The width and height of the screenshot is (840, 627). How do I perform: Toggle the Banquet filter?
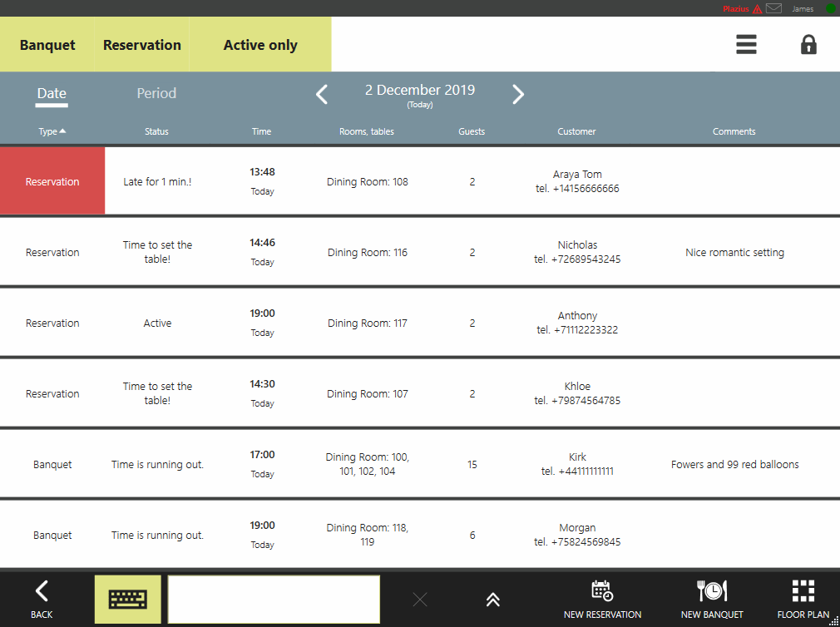pos(47,45)
